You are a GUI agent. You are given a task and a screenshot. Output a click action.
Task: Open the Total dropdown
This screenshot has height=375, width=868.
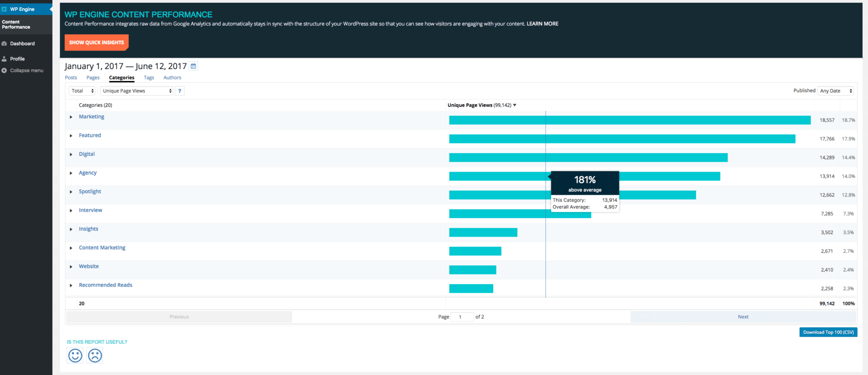click(x=82, y=91)
